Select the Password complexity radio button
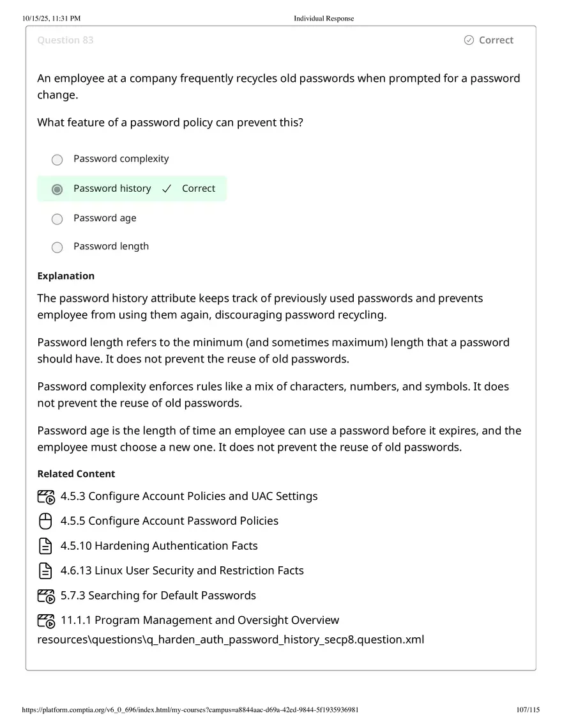 click(x=57, y=159)
